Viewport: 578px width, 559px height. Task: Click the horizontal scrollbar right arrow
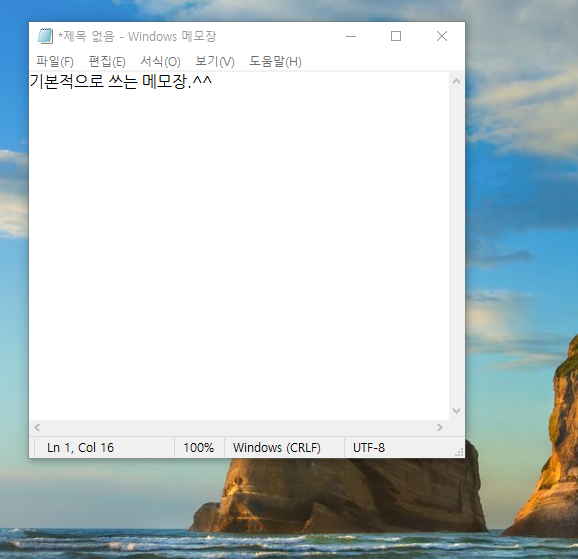tap(439, 428)
